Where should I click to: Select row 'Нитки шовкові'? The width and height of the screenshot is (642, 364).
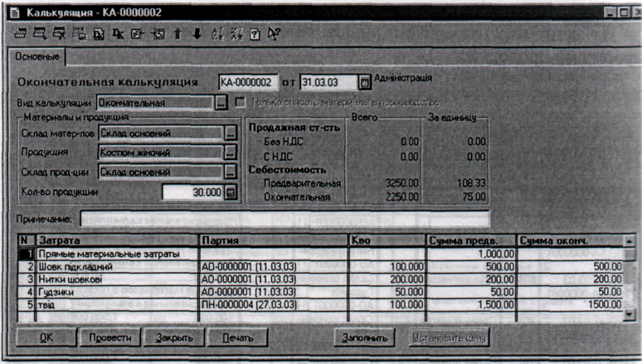click(321, 279)
